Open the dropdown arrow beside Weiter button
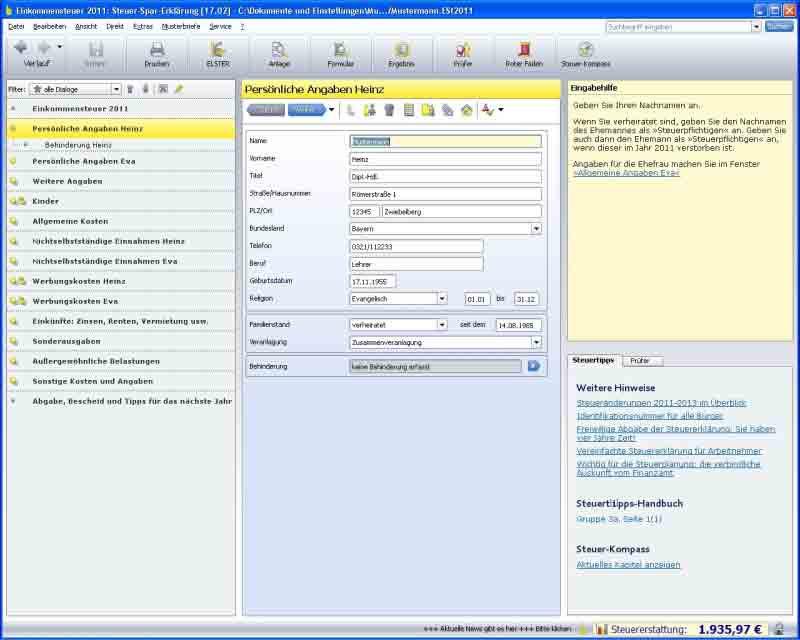This screenshot has width=800, height=640. coord(331,110)
